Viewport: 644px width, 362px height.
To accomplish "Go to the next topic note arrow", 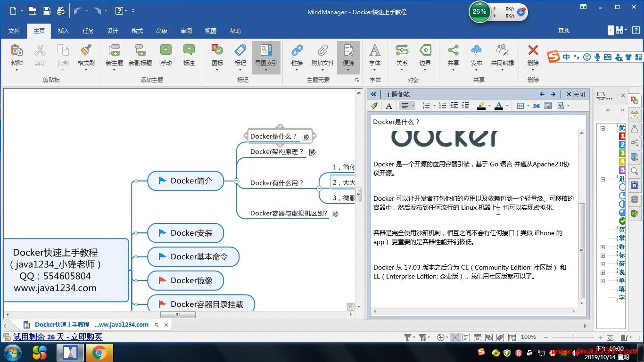I will point(553,94).
